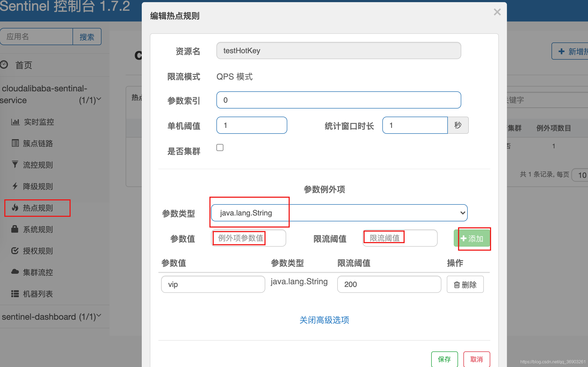Image resolution: width=588 pixels, height=367 pixels.
Task: Click the 例外项参数值 input field
Action: (x=249, y=238)
